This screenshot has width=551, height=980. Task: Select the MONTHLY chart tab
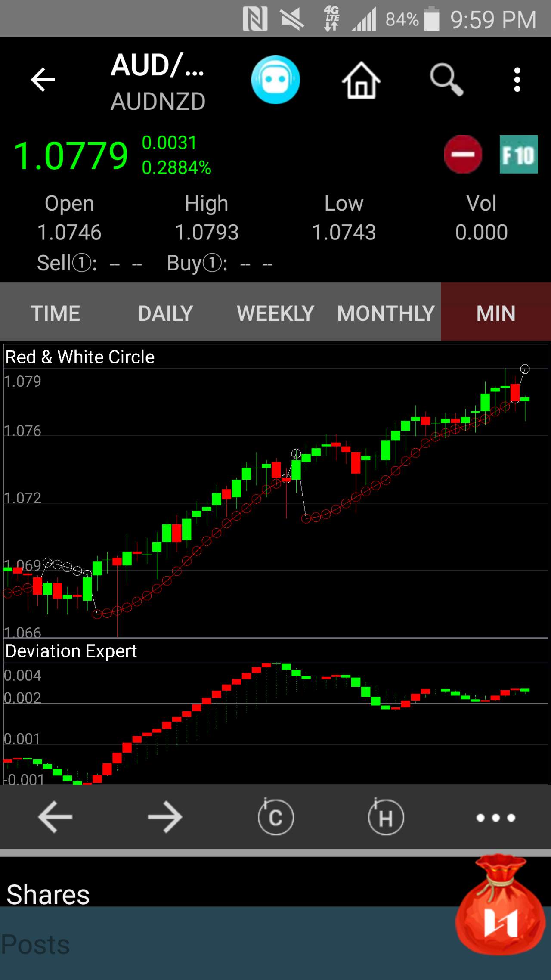pyautogui.click(x=386, y=313)
